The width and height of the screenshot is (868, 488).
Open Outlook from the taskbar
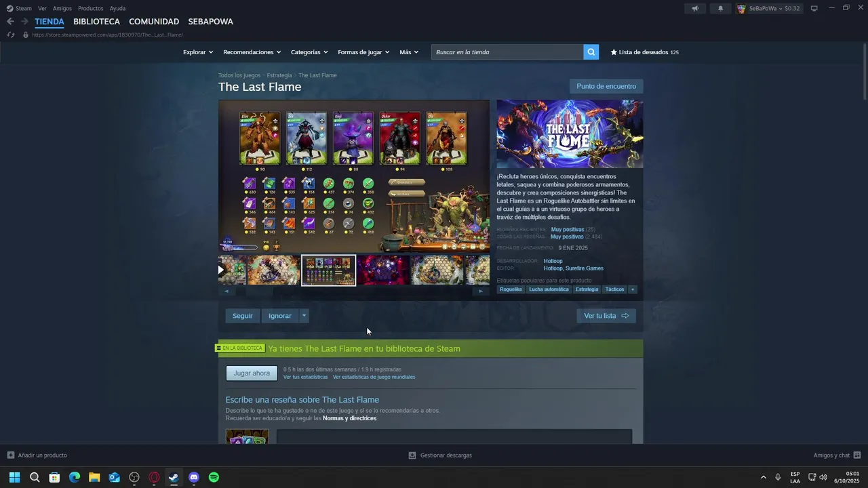[x=115, y=477]
